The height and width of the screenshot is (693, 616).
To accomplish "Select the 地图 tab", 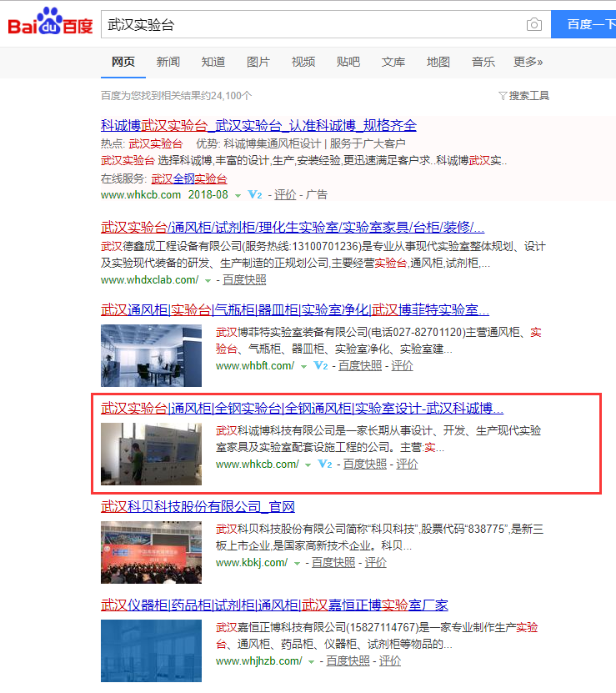I will pyautogui.click(x=438, y=62).
